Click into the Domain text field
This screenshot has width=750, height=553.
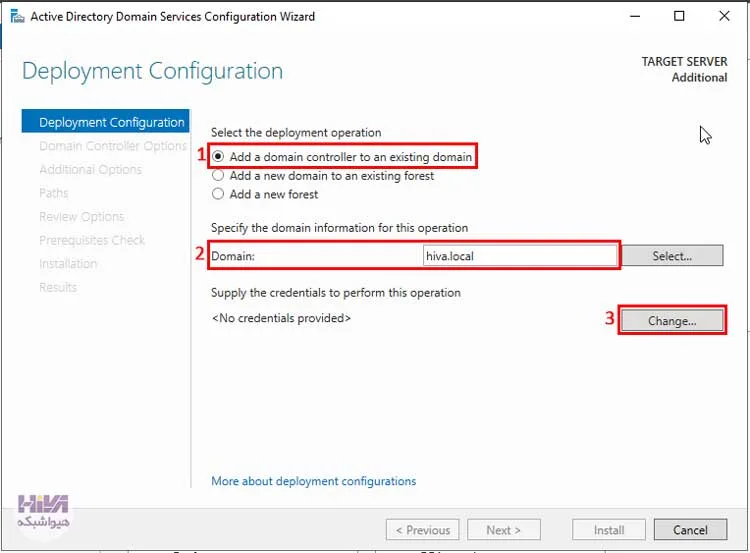tap(520, 256)
